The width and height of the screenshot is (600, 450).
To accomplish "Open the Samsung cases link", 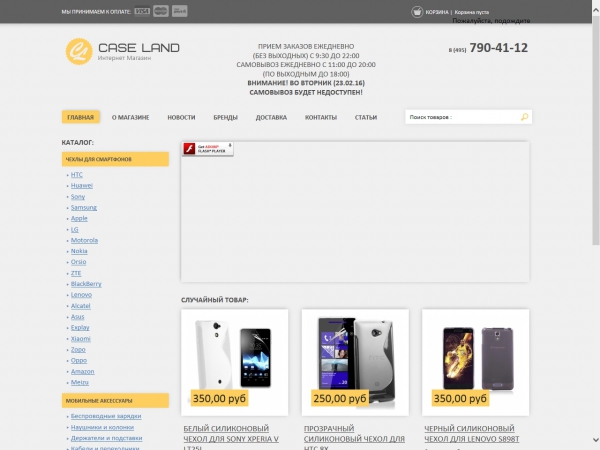I will pyautogui.click(x=84, y=207).
